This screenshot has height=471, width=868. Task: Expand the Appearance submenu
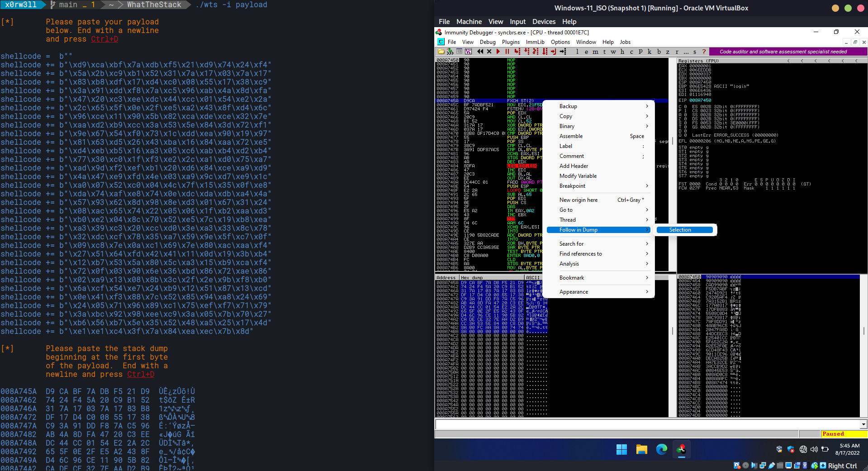(x=598, y=292)
